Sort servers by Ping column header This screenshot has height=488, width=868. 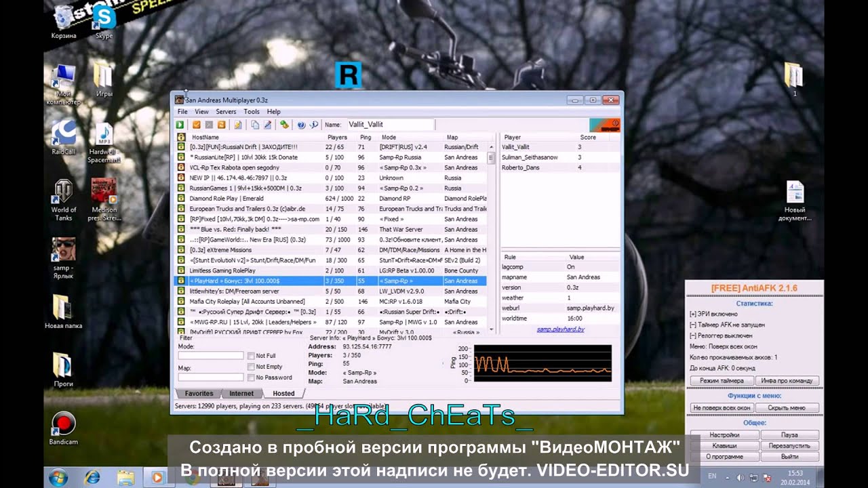366,138
